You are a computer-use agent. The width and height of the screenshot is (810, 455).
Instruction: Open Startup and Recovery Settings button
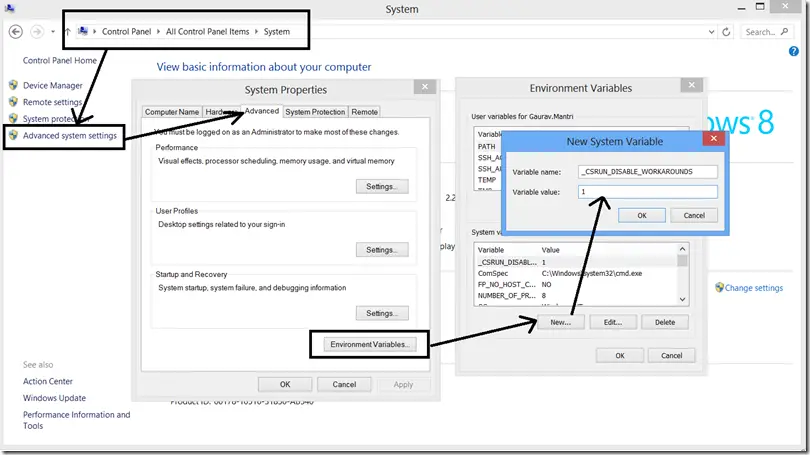click(382, 313)
